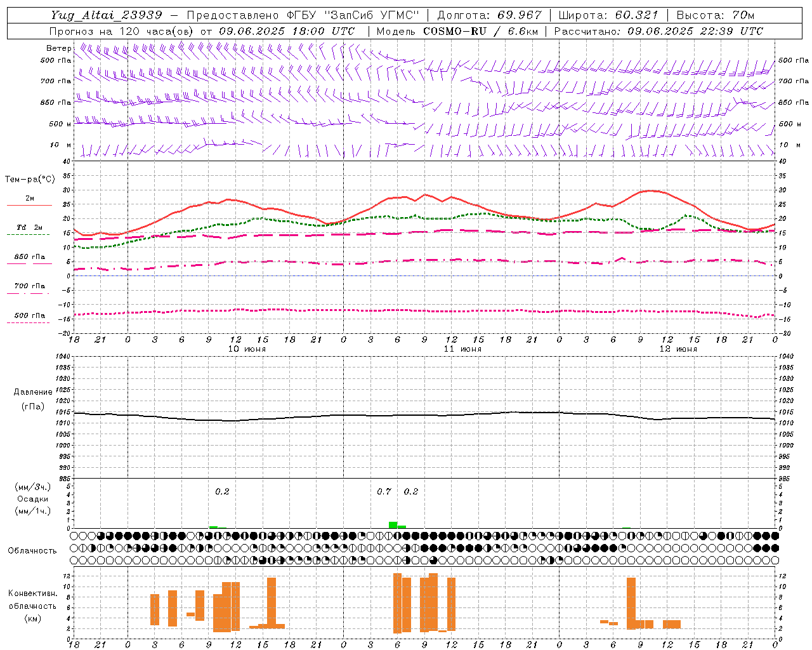The width and height of the screenshot is (812, 650).
Task: Click the (мм/3ч.) unit label
Action: [33, 487]
